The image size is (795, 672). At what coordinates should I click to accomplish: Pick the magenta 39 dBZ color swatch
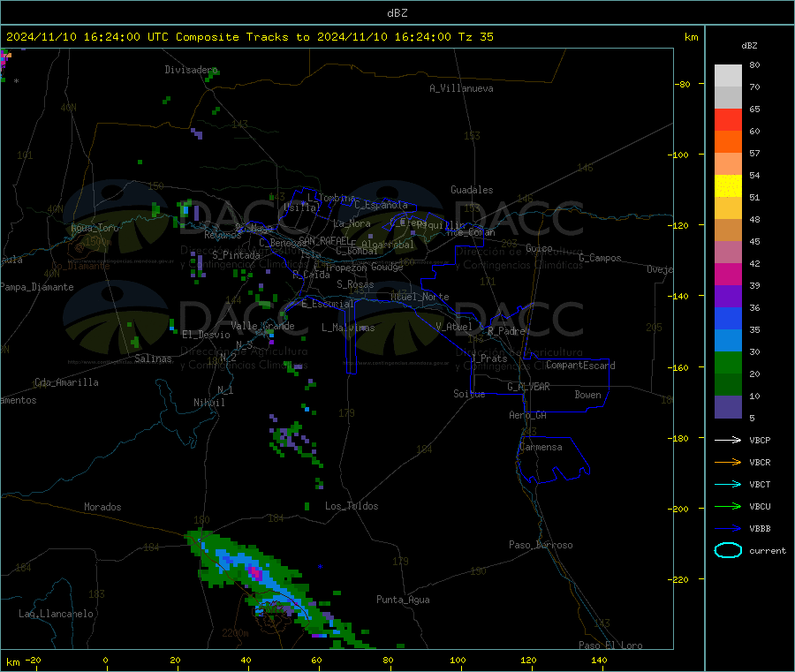tap(728, 274)
